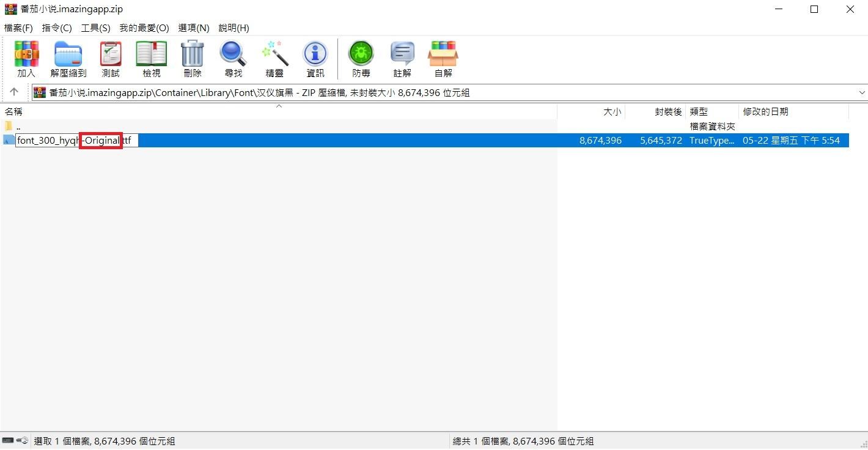Open the 檔案(F) menu

pos(18,28)
